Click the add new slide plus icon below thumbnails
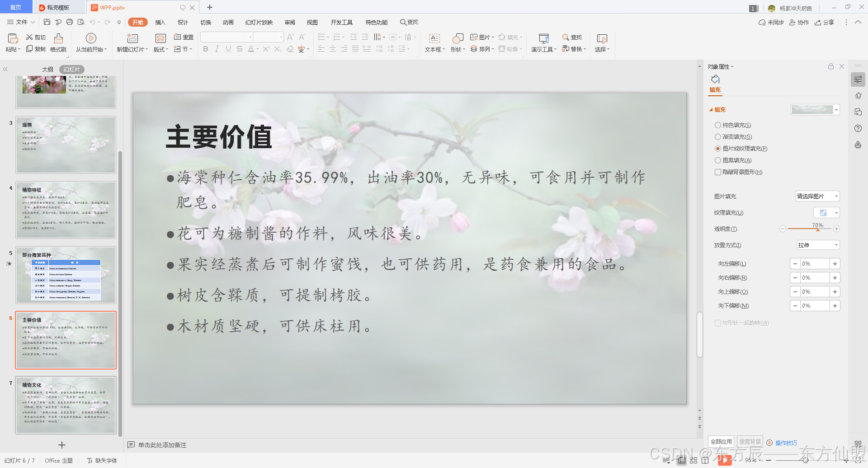The width and height of the screenshot is (868, 468). coord(62,445)
